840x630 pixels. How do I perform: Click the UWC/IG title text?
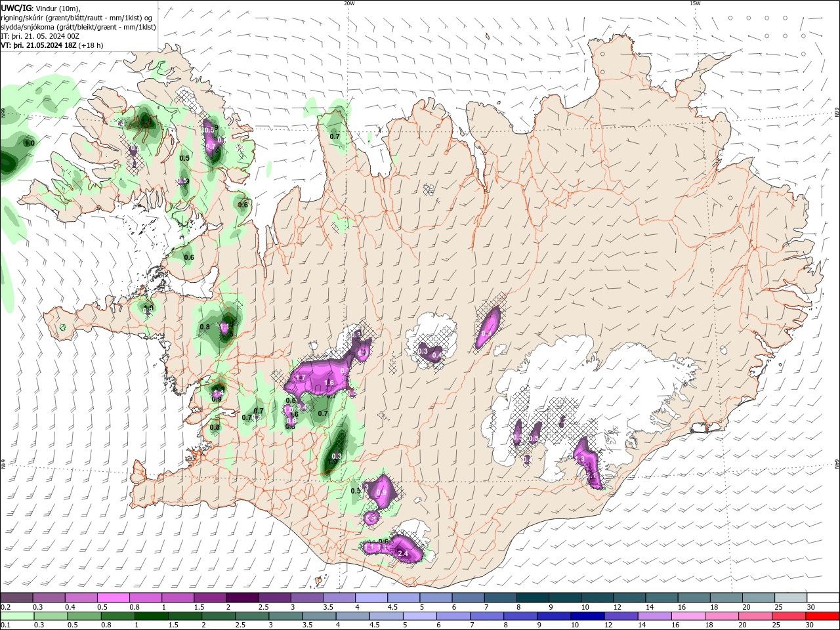(x=16, y=8)
